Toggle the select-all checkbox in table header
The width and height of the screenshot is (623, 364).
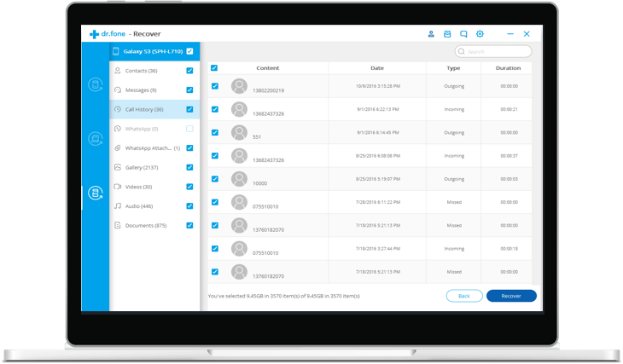click(x=214, y=68)
